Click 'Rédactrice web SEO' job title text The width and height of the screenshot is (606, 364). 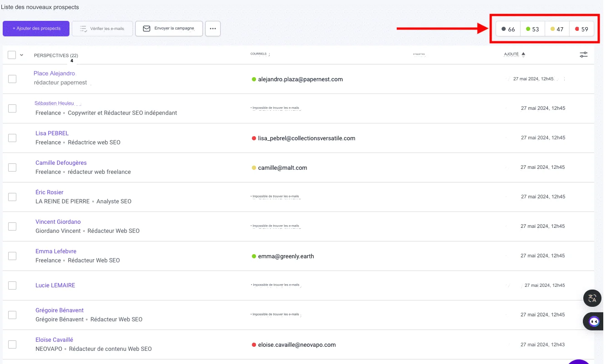click(94, 143)
